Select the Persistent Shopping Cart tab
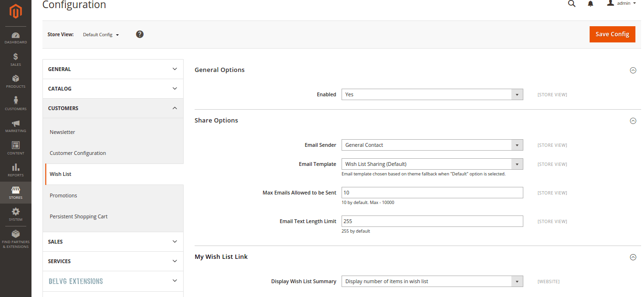 (x=79, y=216)
